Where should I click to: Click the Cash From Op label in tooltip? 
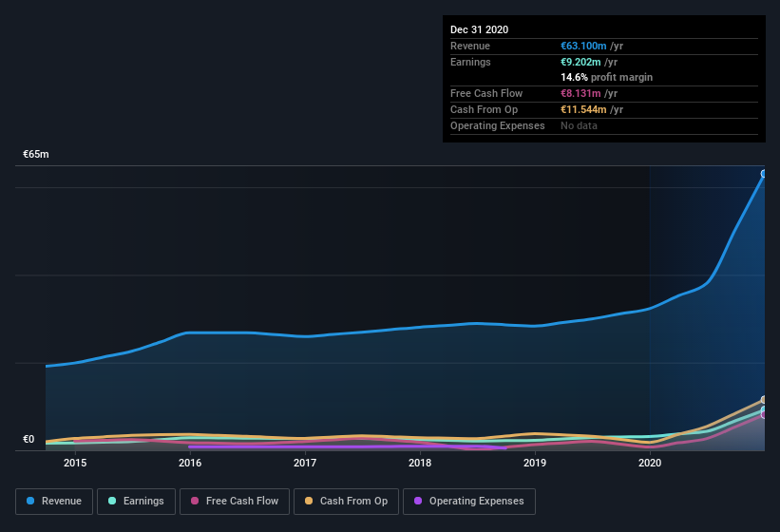click(x=484, y=109)
